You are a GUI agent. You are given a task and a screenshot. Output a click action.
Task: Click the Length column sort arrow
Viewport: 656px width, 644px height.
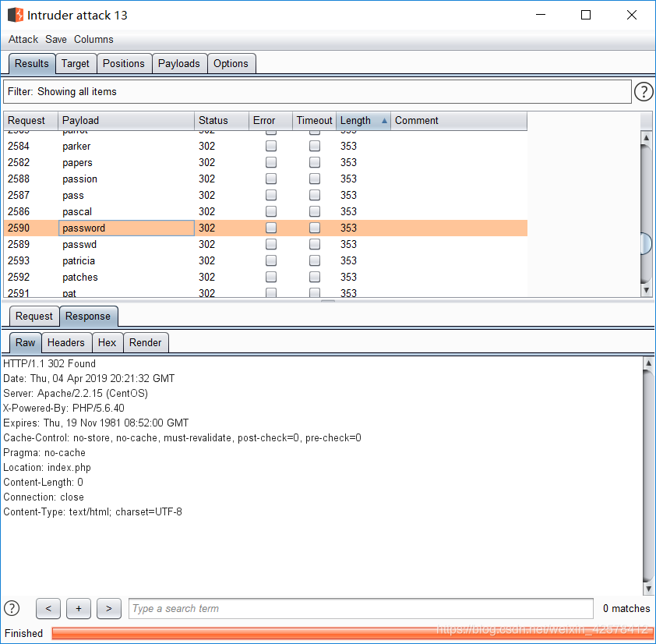(384, 121)
